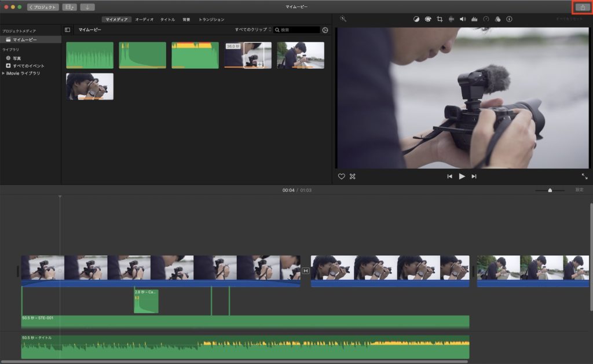
Task: Select the cropping tool
Action: 440,19
